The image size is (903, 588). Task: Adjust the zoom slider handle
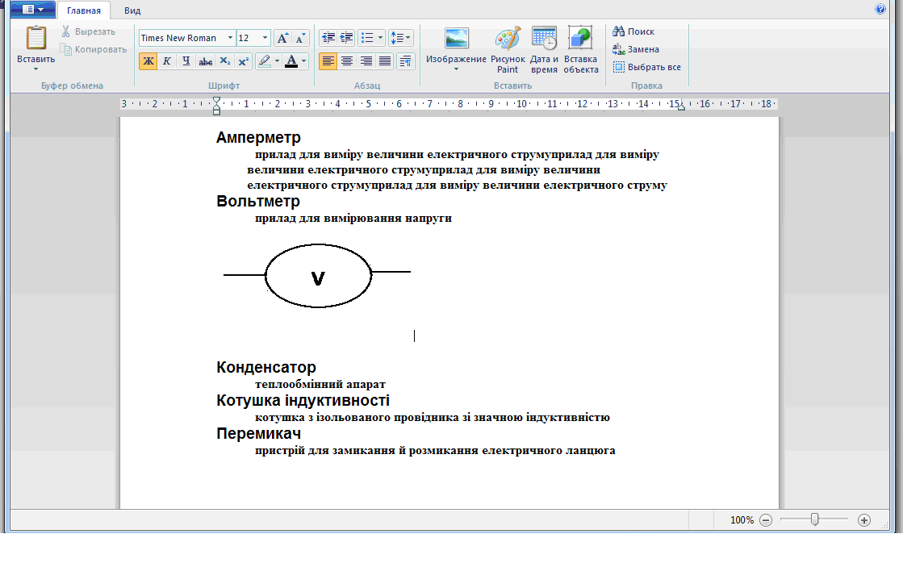pos(814,519)
